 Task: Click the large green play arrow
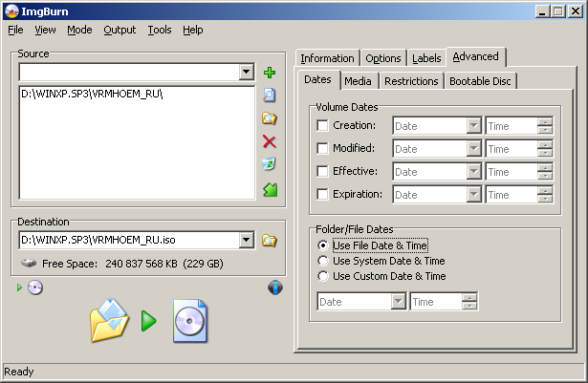[148, 321]
